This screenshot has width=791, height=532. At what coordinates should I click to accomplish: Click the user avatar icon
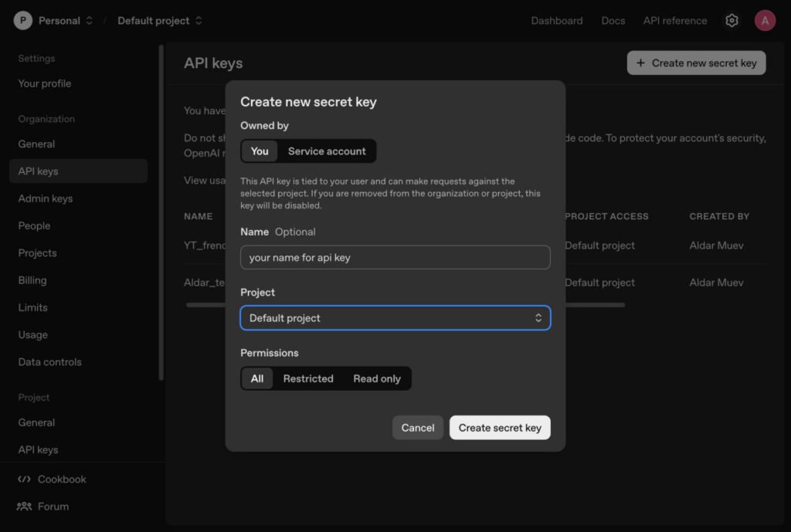[x=765, y=21]
